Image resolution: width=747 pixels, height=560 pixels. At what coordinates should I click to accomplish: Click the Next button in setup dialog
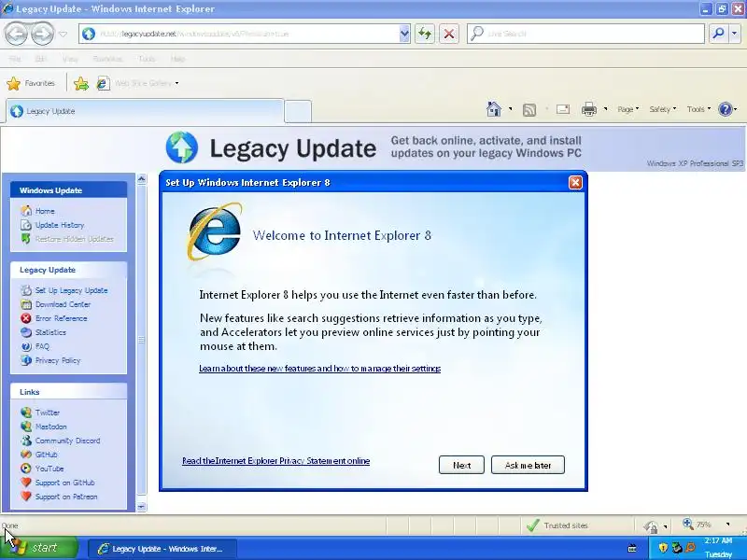461,465
